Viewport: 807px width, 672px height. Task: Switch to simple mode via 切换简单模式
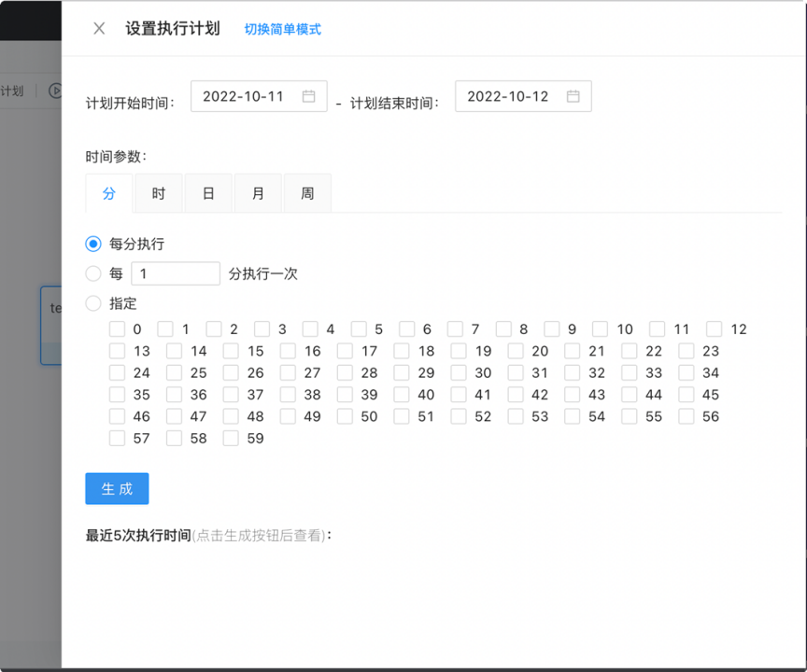click(x=282, y=29)
